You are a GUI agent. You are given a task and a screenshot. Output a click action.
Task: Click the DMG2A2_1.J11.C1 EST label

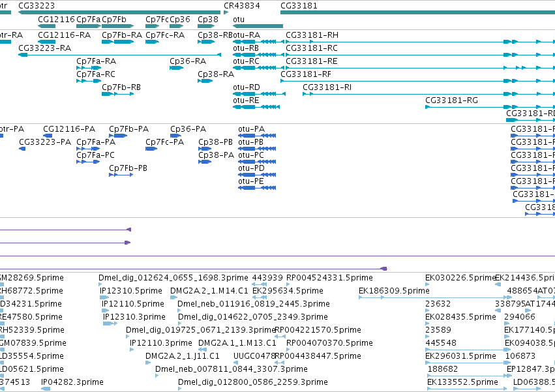[183, 356]
